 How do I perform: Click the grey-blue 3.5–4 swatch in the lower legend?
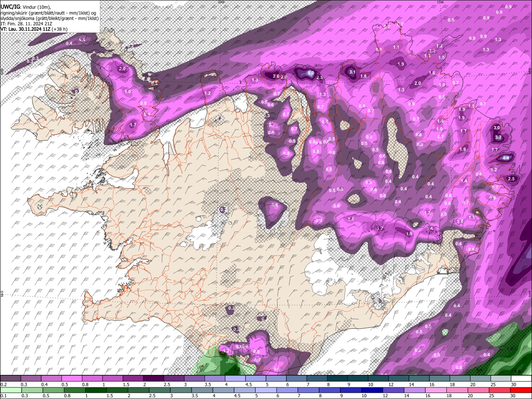[x=202, y=390]
